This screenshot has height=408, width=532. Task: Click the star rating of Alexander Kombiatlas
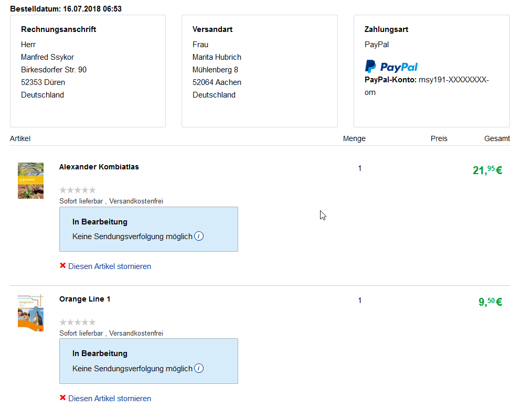pyautogui.click(x=78, y=190)
